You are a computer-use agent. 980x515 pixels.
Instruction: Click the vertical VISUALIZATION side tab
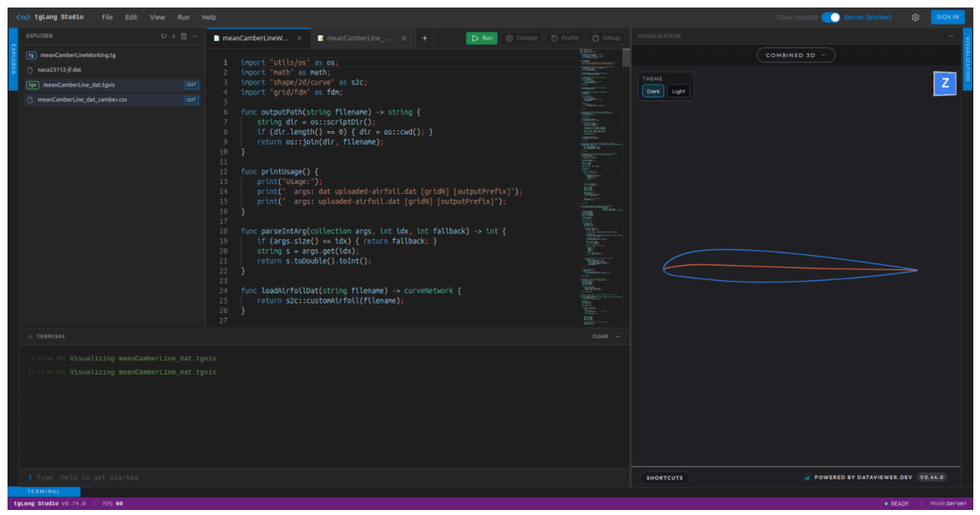point(967,59)
